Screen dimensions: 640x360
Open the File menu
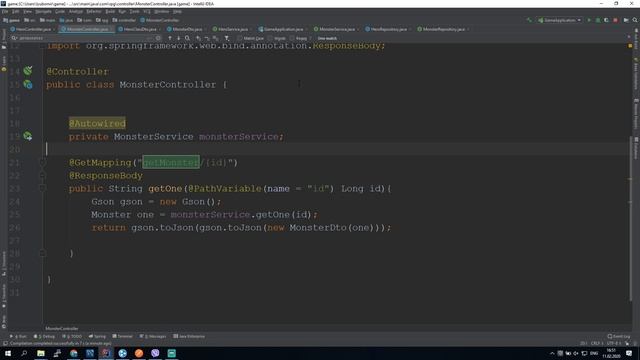point(5,11)
